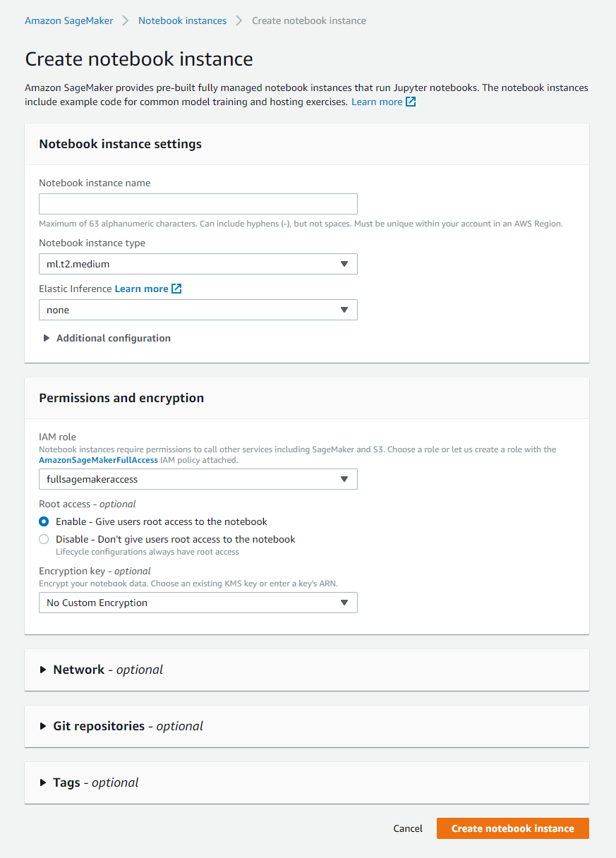The image size is (616, 858).
Task: Open the Elastic Inference dropdown
Action: click(x=198, y=310)
